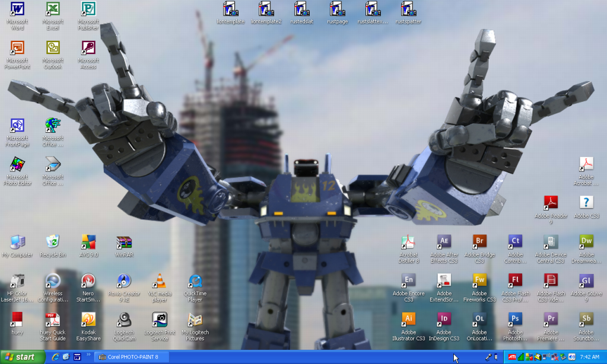Click the rustpage file on desktop

pos(337,10)
